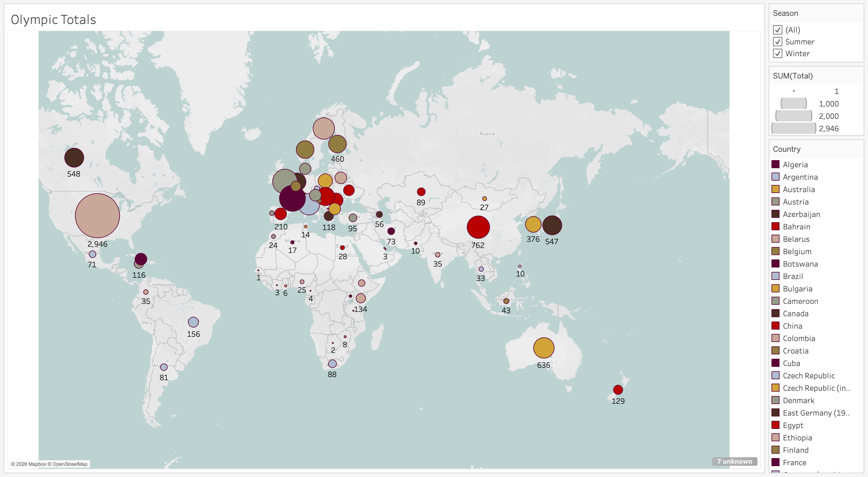
Task: Open the OpenStreetMap attribution link
Action: coord(70,464)
